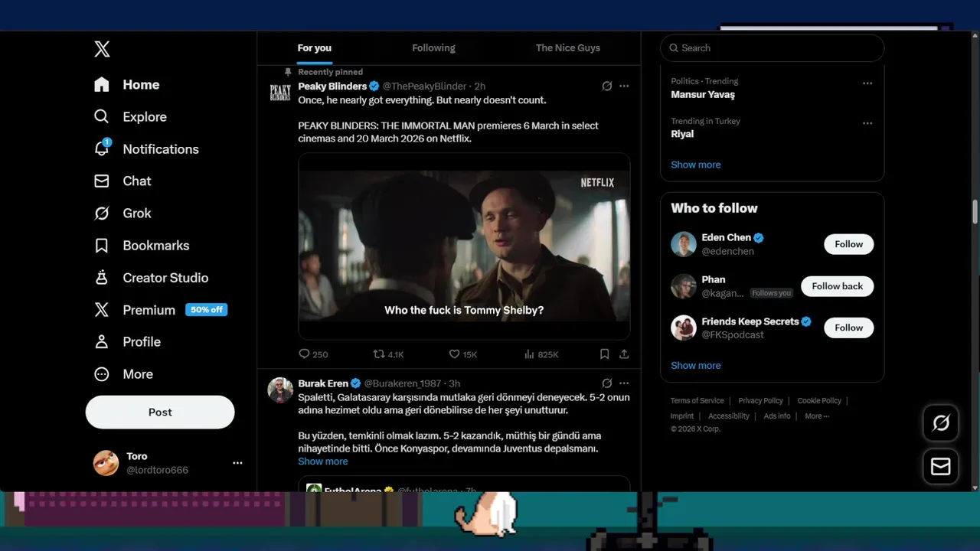Open the Mansur Yavaş trending topic
Image resolution: width=980 pixels, height=551 pixels.
(x=703, y=95)
